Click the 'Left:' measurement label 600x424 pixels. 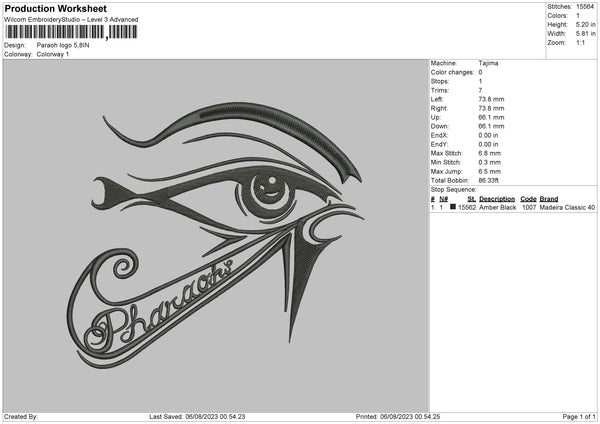click(437, 99)
